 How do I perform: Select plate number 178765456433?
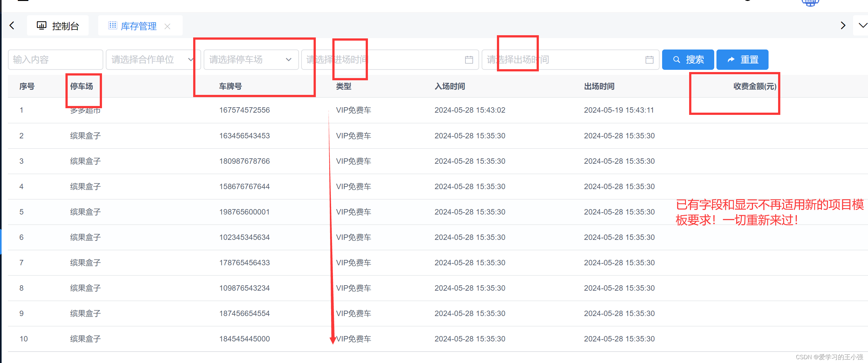[245, 263]
